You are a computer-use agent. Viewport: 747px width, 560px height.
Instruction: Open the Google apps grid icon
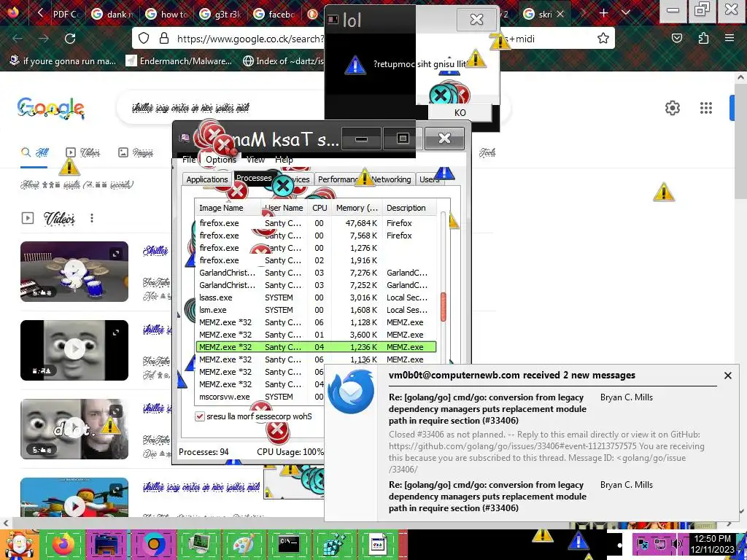[706, 108]
